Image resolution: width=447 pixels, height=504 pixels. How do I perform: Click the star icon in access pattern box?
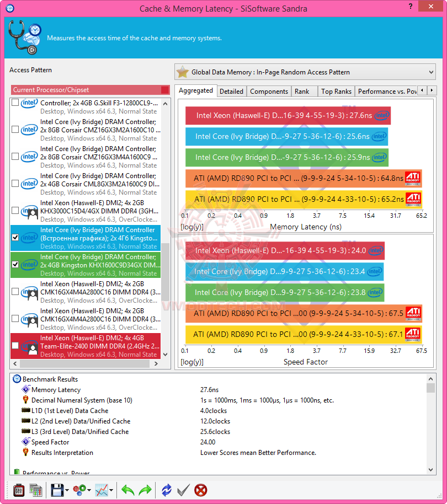(x=182, y=72)
